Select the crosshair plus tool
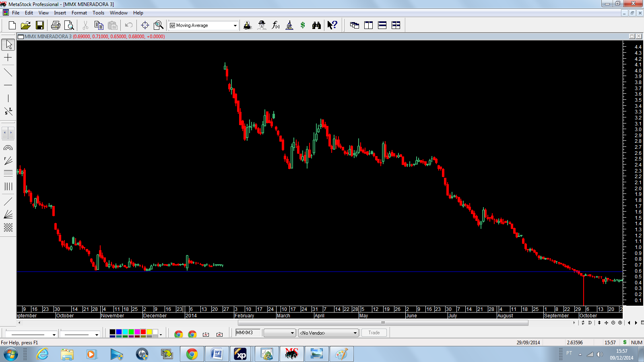The image size is (644, 362). (8, 58)
